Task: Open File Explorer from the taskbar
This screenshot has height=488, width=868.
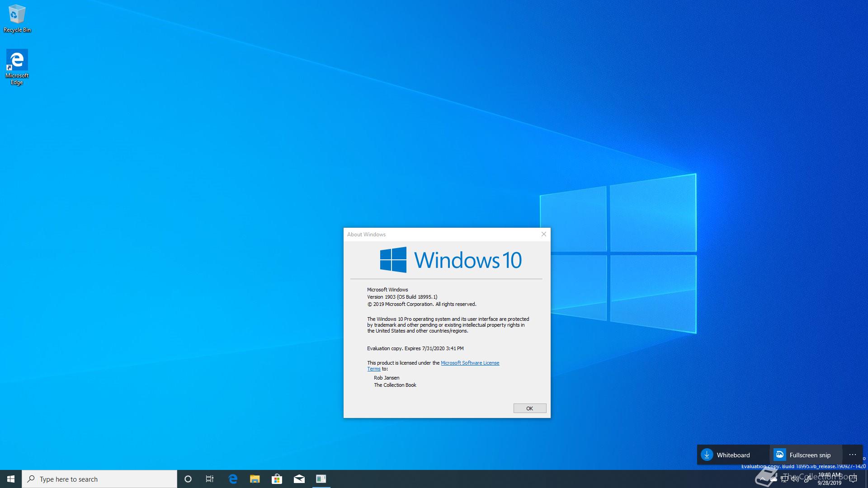Action: tap(255, 479)
